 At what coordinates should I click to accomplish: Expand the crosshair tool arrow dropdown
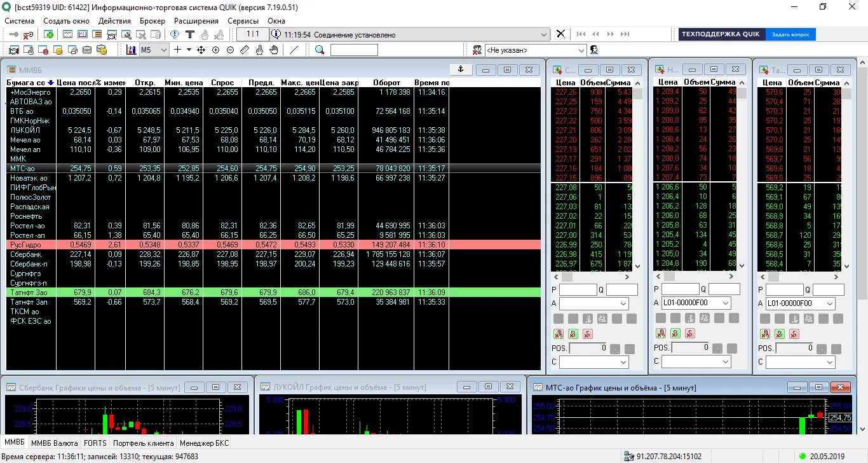(189, 50)
